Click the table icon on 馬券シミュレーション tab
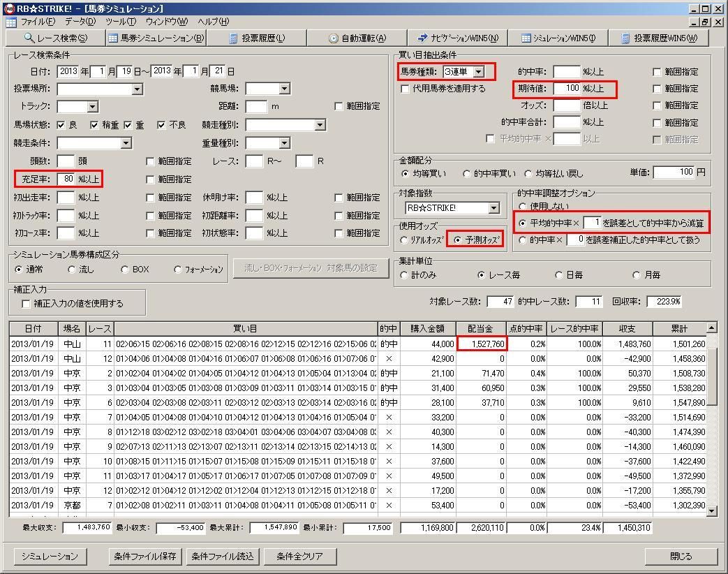The image size is (728, 574). tap(113, 38)
